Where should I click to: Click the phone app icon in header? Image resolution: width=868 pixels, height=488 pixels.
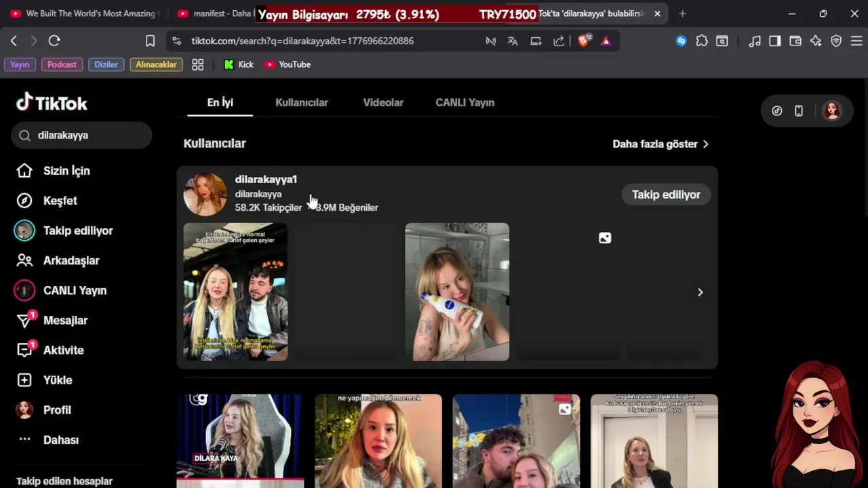(799, 110)
